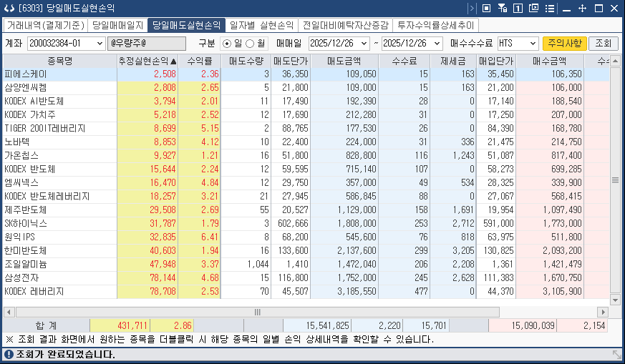Open the start date 2025/12/26 dropdown
The height and width of the screenshot is (364, 625).
tap(364, 44)
